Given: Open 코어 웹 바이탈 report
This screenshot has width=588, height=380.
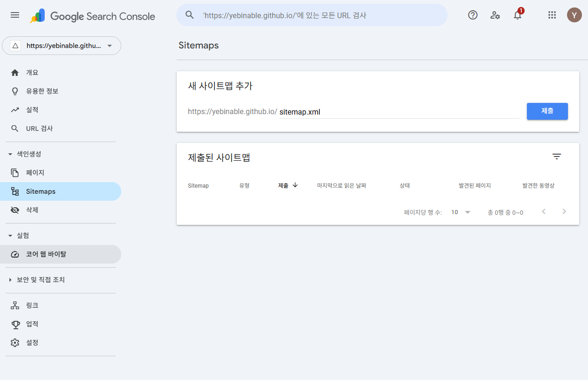Looking at the screenshot, I should 61,254.
